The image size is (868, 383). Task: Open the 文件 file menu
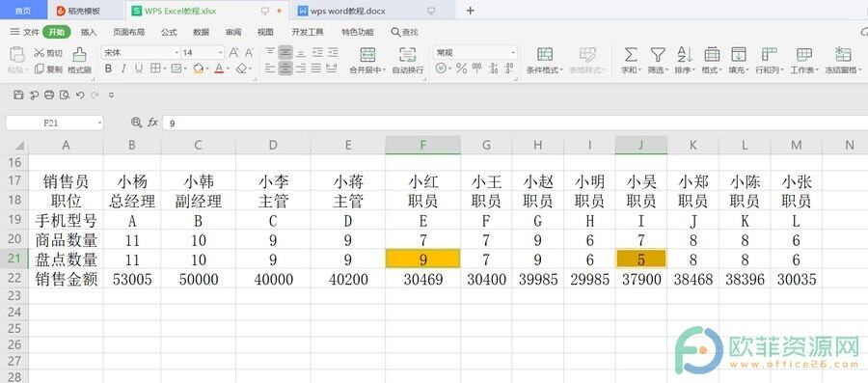click(x=25, y=32)
